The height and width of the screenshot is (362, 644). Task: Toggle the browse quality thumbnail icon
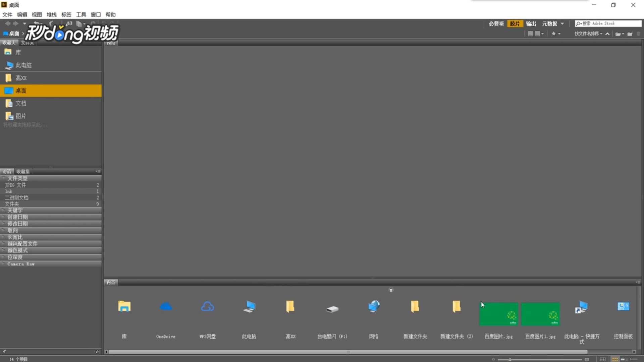click(530, 34)
